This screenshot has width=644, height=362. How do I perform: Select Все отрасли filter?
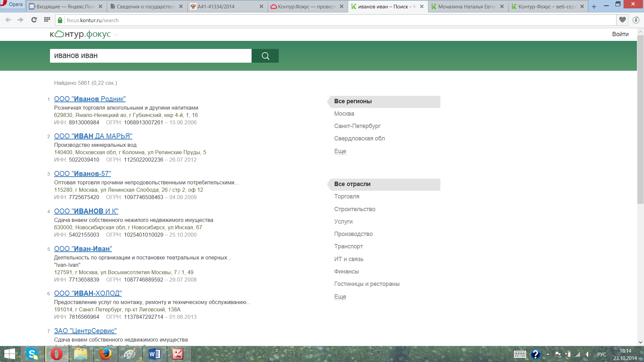[384, 184]
